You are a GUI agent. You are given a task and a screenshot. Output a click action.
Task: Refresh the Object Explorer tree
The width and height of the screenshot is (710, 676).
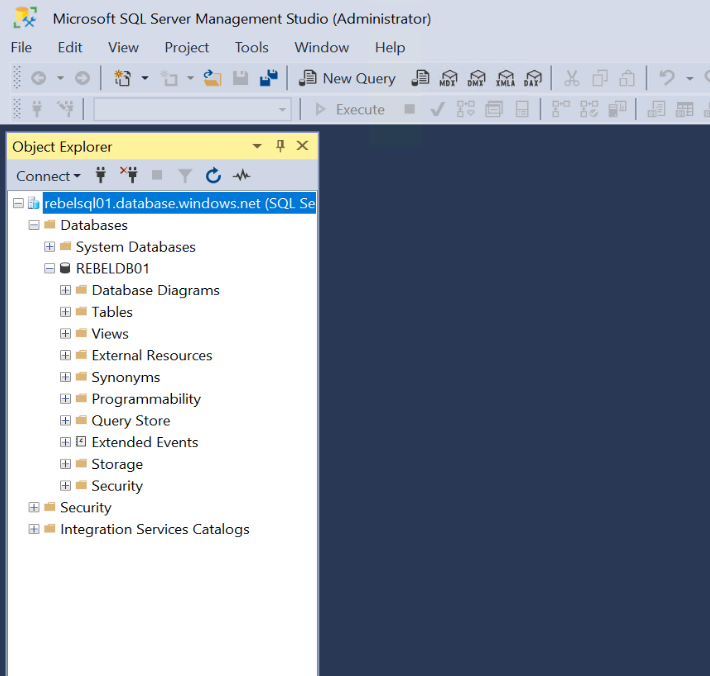click(x=213, y=175)
